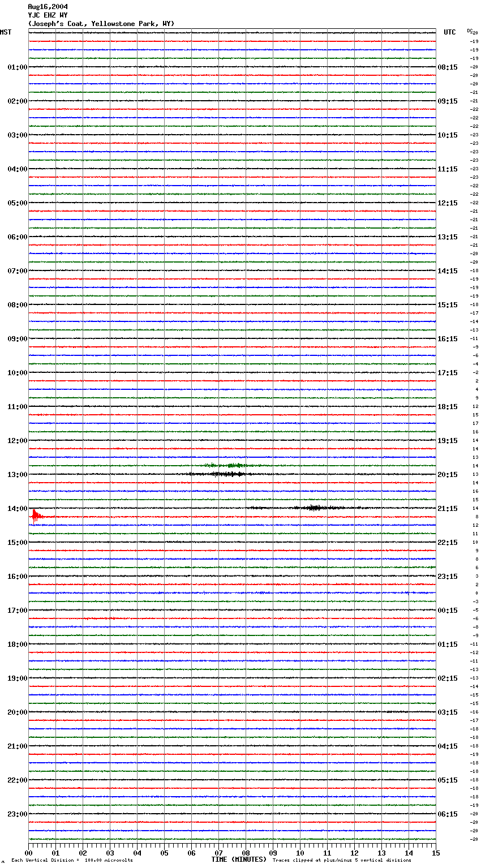This screenshot has height=868, width=481.
Task: Select the 06:00 MST time label
Action: point(17,237)
